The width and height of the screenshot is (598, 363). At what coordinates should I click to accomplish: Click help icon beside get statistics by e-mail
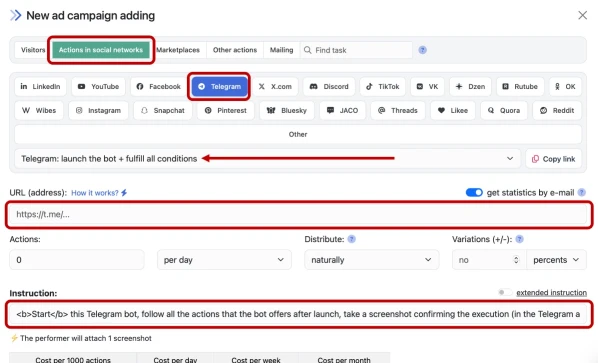582,193
